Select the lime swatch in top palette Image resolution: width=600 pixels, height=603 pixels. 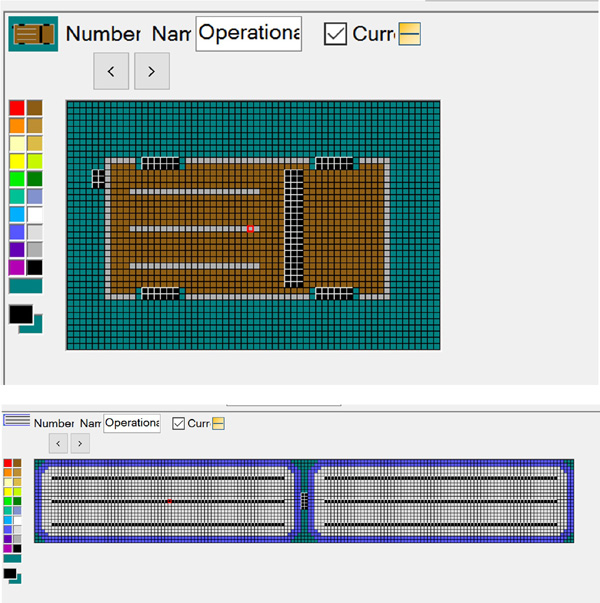[x=35, y=161]
